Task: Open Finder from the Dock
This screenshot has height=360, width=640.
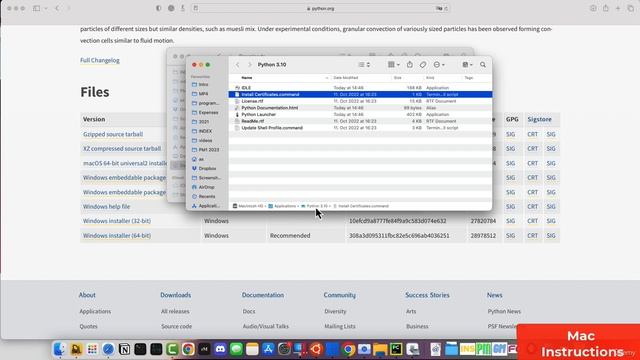Action: pos(60,349)
